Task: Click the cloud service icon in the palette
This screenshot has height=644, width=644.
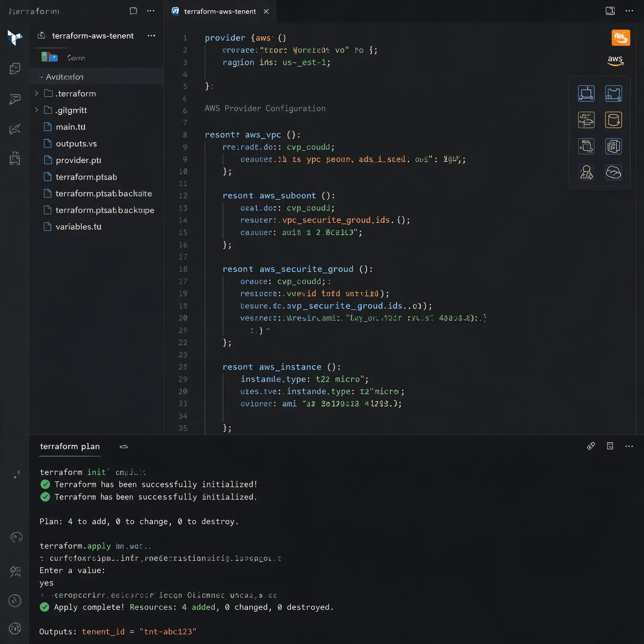Action: pos(613,172)
